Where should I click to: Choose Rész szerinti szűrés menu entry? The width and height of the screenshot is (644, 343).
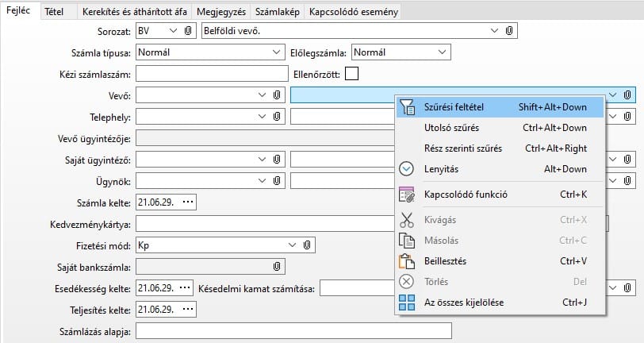coord(452,148)
